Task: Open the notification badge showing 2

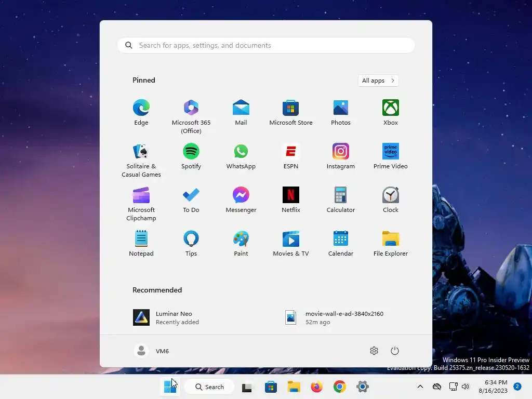Action: point(517,387)
